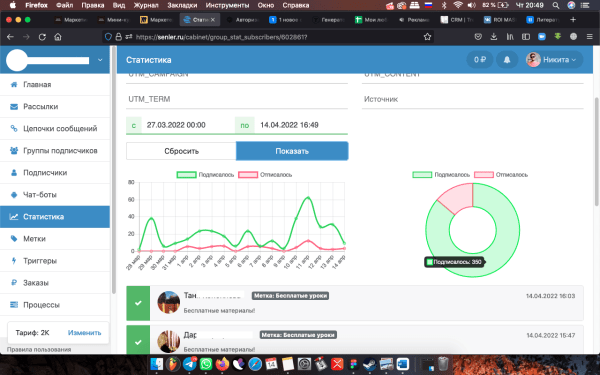The height and width of the screenshot is (375, 600).
Task: Toggle Отписалось legend on donut chart
Action: tap(501, 174)
